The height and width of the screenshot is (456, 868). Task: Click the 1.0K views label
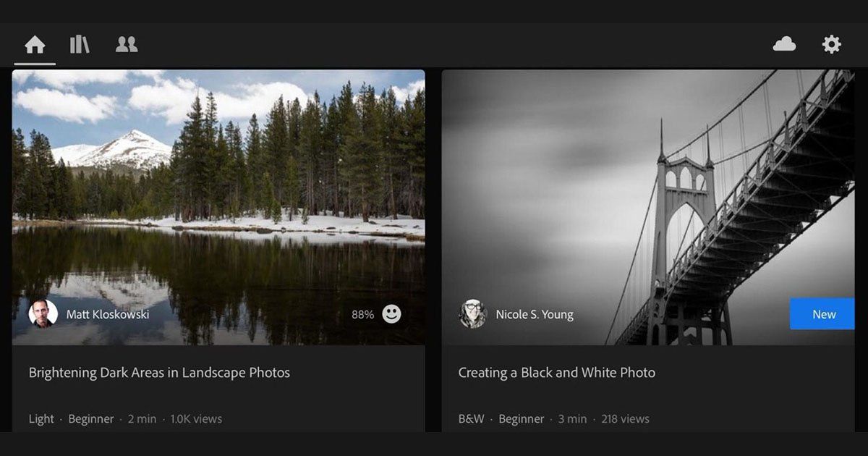196,419
